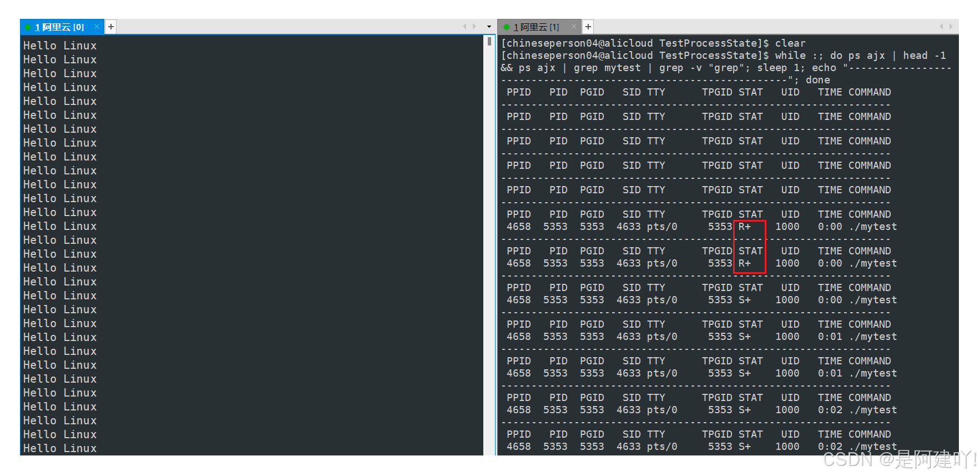The height and width of the screenshot is (476, 980).
Task: Add a new tab beside 阿里云 [1]
Action: click(x=588, y=26)
